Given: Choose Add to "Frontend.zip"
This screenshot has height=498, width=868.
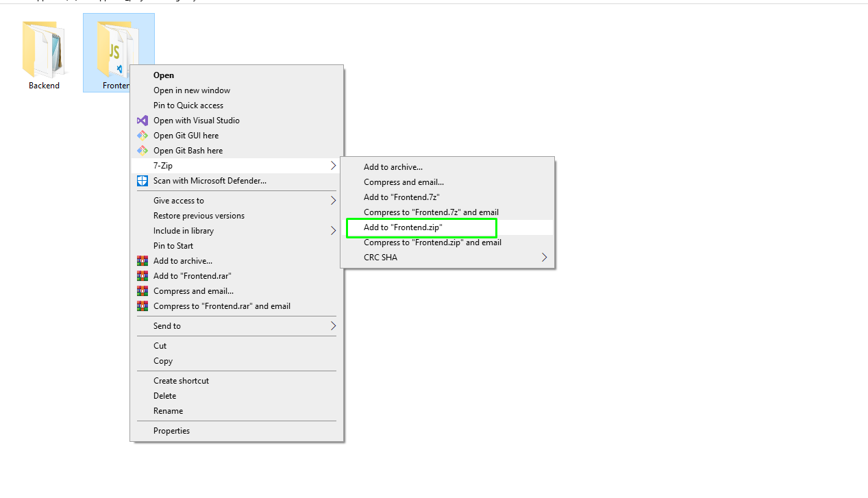Looking at the screenshot, I should (x=403, y=227).
